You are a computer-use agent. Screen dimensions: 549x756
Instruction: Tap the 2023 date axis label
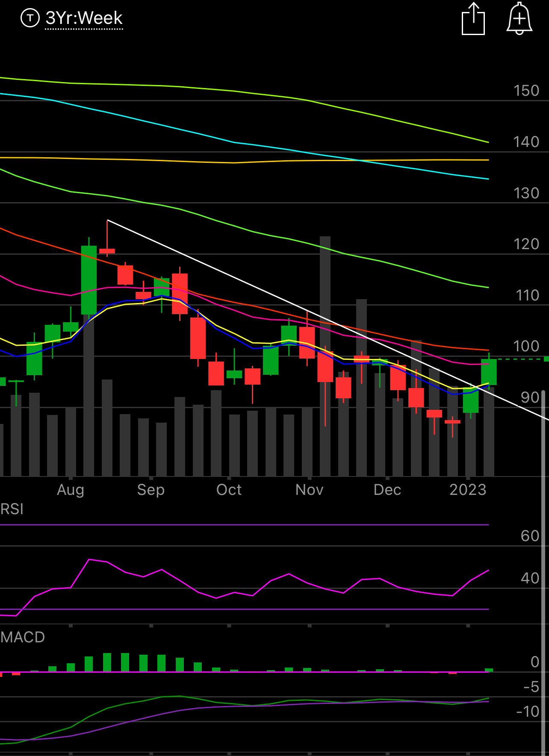(x=468, y=490)
